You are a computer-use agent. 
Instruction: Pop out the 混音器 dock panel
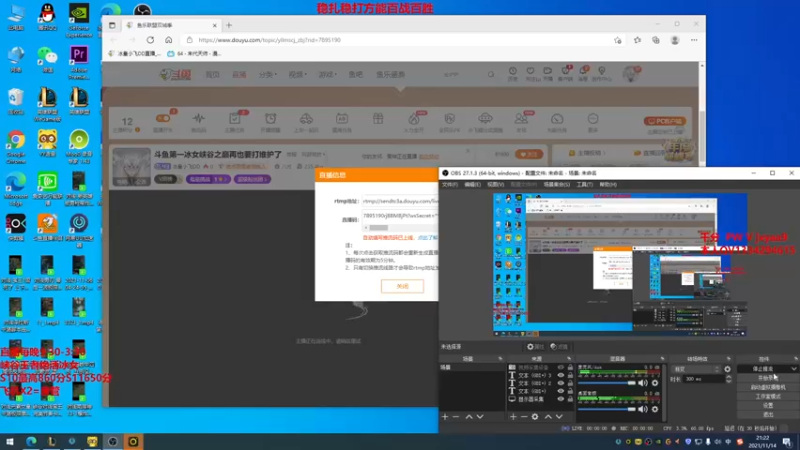coord(662,359)
